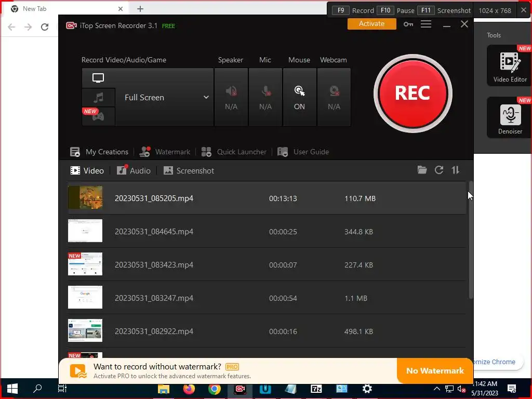Open the muted volume tray icon
Screen dimensions: 532x399
pos(461,389)
